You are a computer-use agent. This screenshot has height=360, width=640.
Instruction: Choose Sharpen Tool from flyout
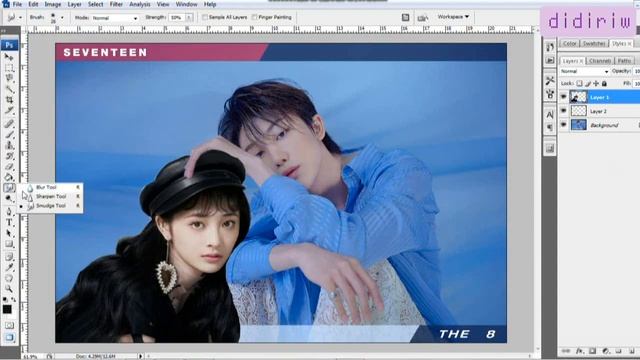tap(51, 196)
